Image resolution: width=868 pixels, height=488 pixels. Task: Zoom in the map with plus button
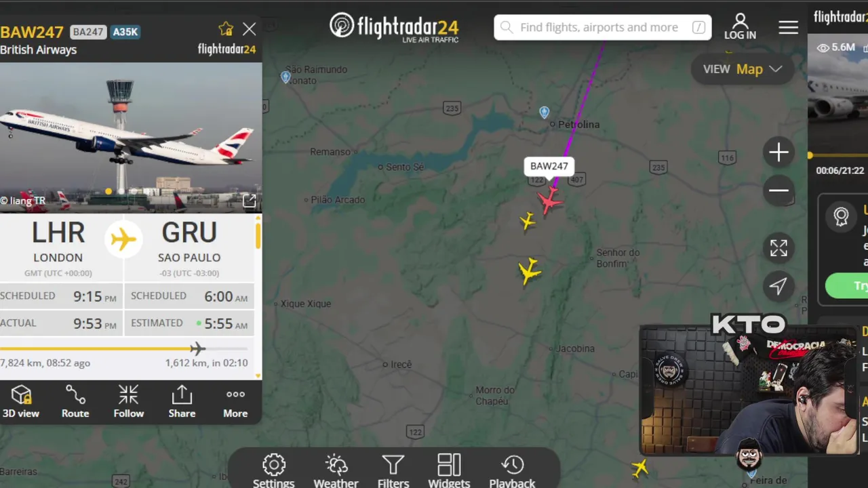point(778,152)
